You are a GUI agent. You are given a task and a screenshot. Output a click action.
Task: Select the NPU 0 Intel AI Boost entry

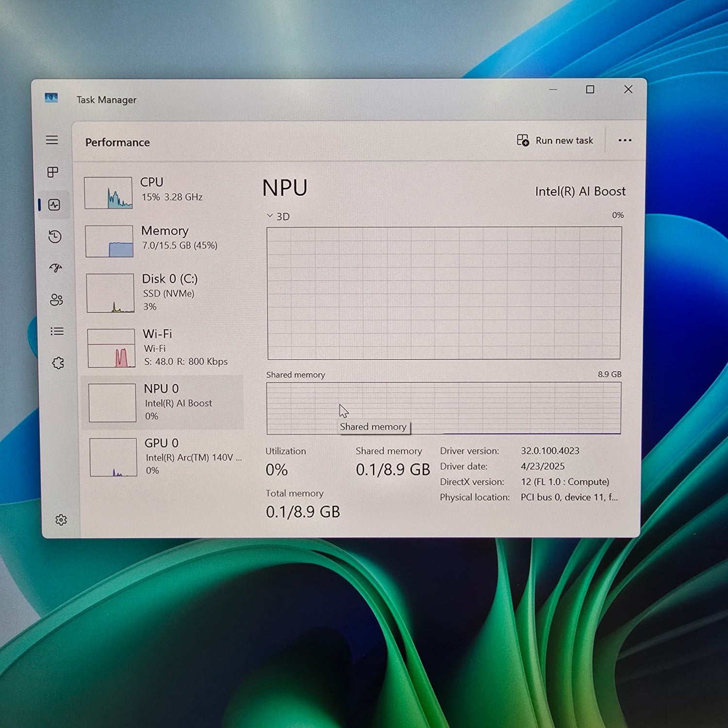pos(165,402)
